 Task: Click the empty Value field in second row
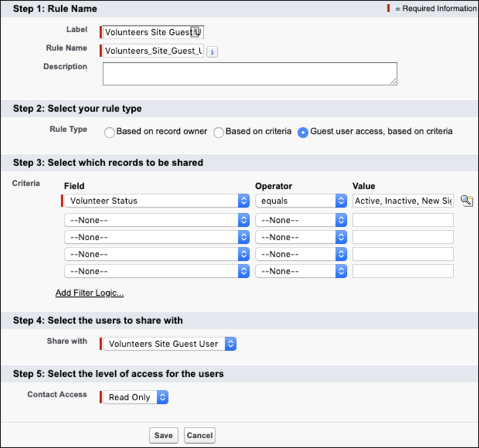coord(402,220)
